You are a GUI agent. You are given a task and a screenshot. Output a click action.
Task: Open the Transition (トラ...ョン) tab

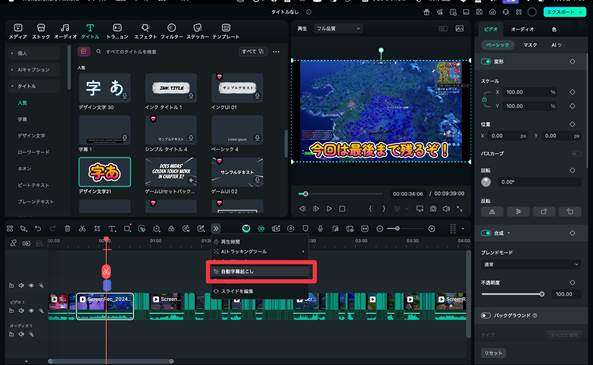[x=117, y=31]
